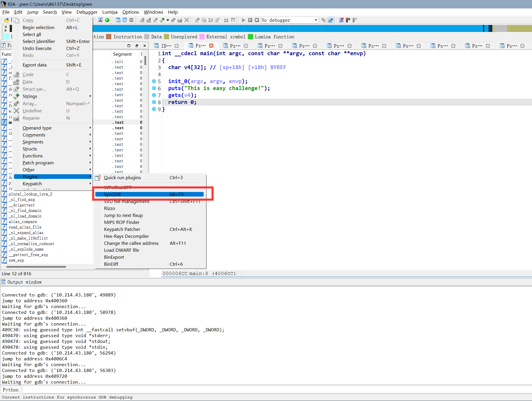Click the delete breakpoint toolbar icon
The height and width of the screenshot is (401, 532).
tap(355, 20)
